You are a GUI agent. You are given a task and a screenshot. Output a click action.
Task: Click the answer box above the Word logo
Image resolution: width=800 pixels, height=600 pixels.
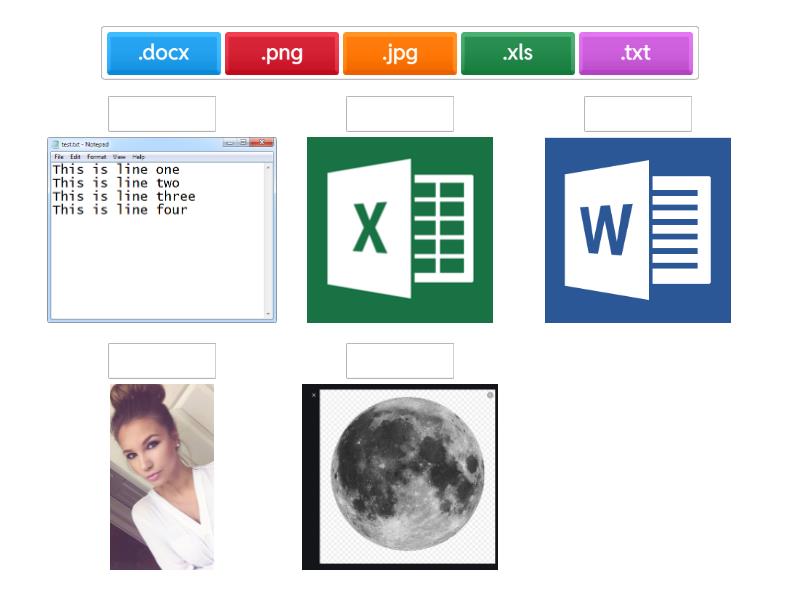tap(637, 114)
